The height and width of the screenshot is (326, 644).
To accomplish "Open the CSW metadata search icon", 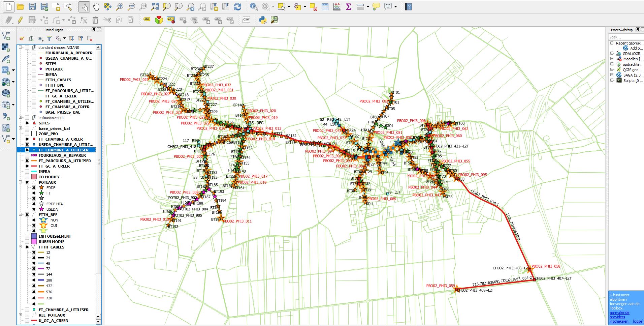I will tap(246, 20).
